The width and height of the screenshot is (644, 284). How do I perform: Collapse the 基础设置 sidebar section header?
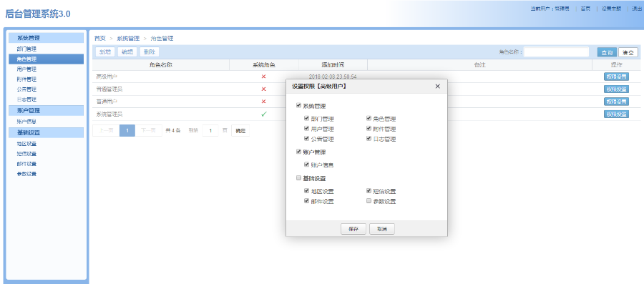coord(46,132)
